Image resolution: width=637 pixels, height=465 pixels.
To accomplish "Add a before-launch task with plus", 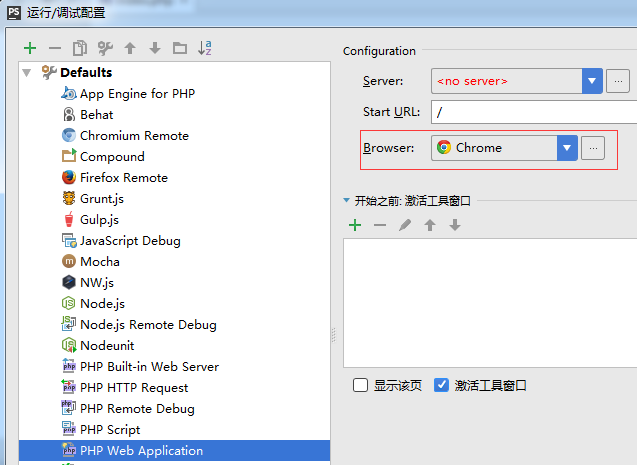I will pyautogui.click(x=355, y=225).
